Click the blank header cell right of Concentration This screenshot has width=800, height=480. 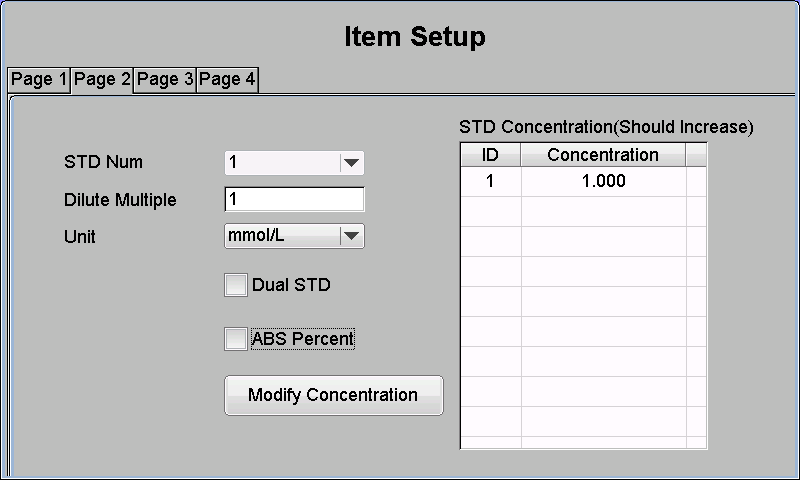click(696, 155)
